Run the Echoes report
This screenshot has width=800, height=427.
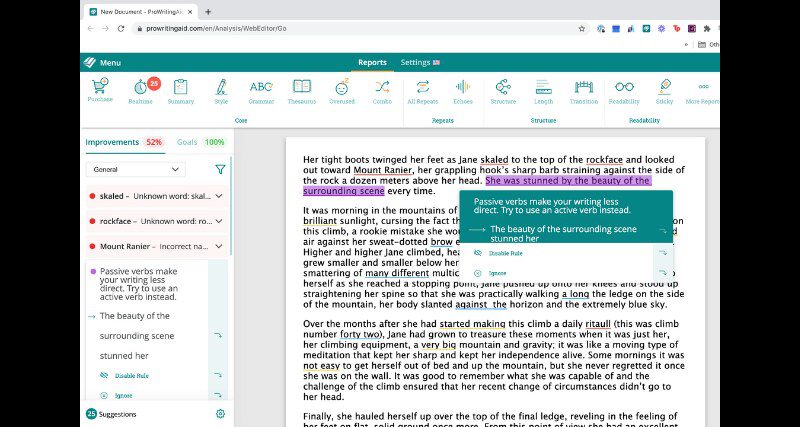pos(463,92)
